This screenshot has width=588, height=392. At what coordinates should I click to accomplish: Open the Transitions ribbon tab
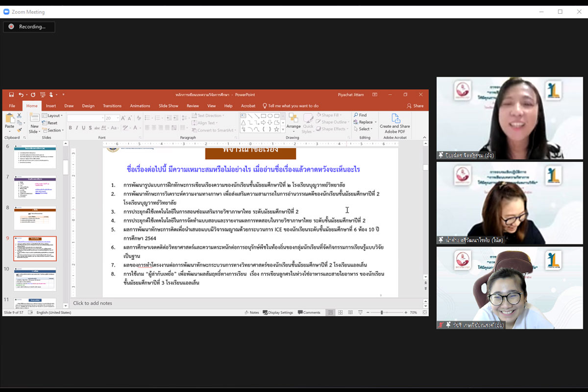[x=112, y=106]
